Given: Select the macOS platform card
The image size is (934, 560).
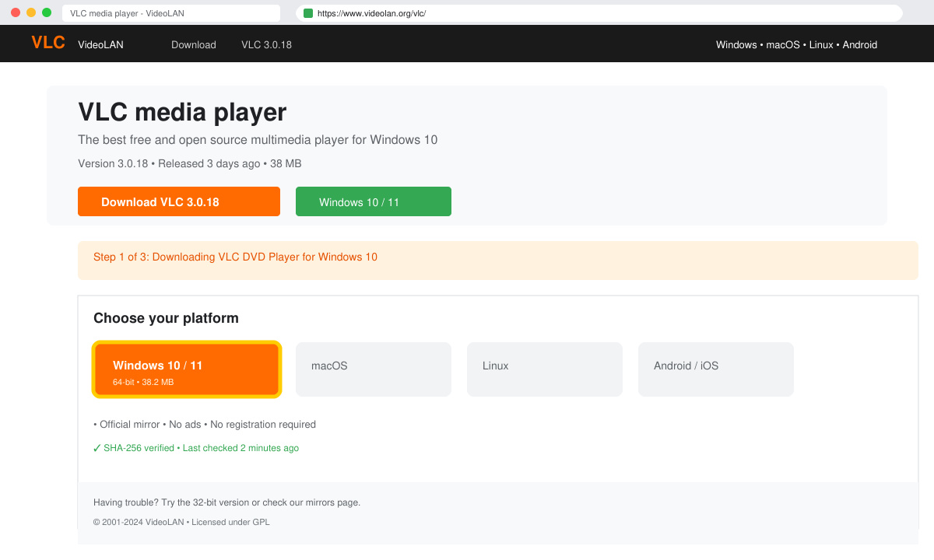Looking at the screenshot, I should [x=374, y=369].
